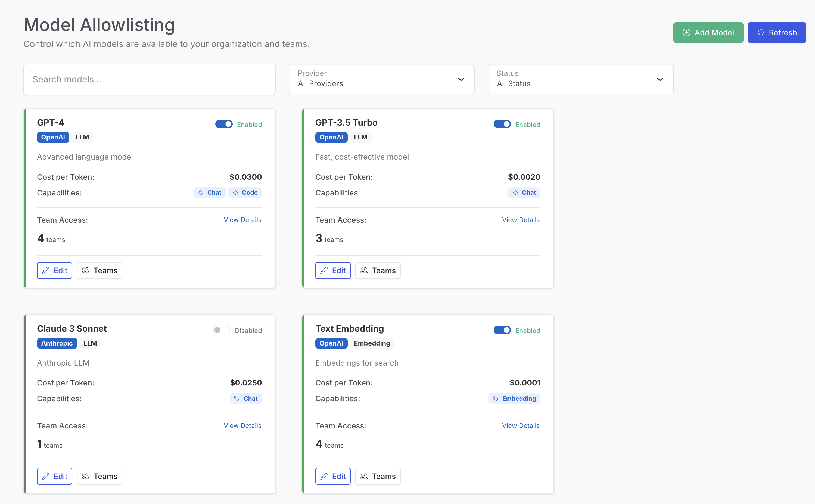Click the circular arrow icon in Refresh
815x504 pixels.
click(761, 33)
